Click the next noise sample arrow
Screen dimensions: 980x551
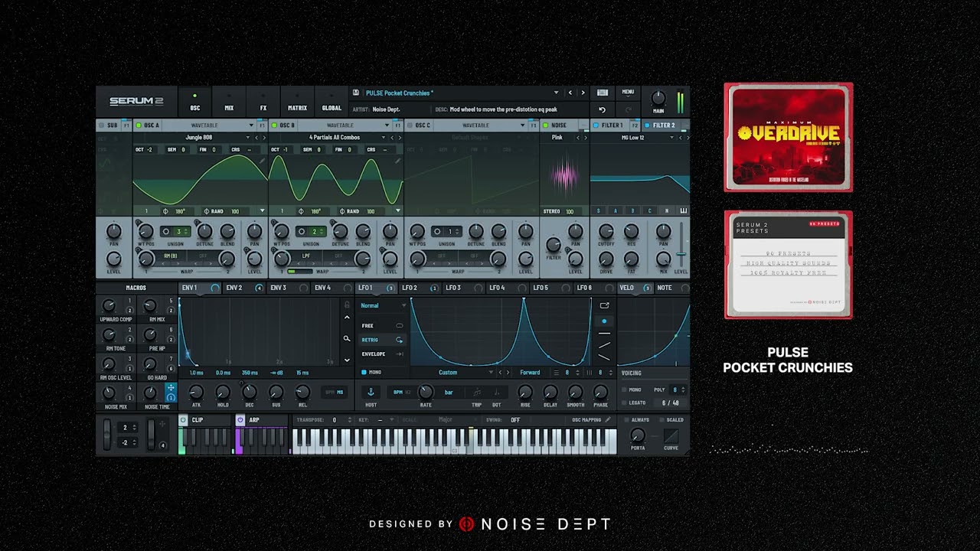584,138
